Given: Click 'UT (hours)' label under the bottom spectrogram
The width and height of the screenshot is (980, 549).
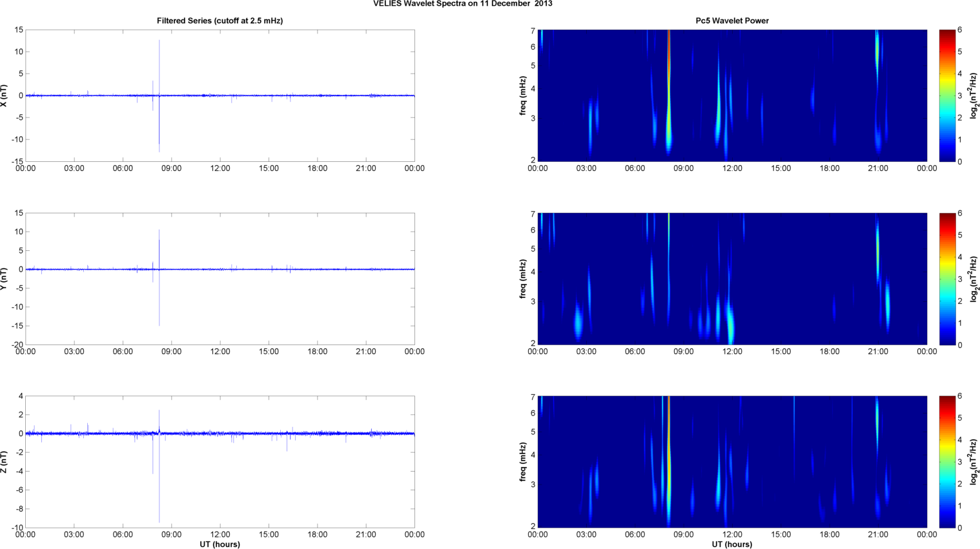Looking at the screenshot, I should coord(732,544).
